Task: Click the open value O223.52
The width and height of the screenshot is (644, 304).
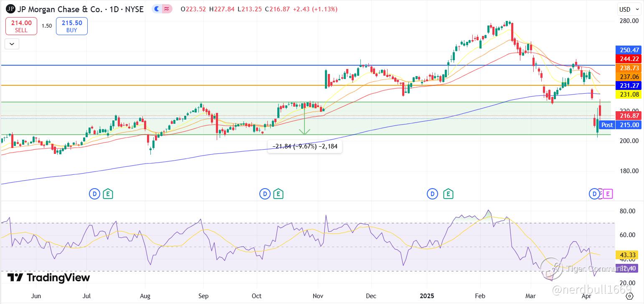Action: (x=193, y=9)
